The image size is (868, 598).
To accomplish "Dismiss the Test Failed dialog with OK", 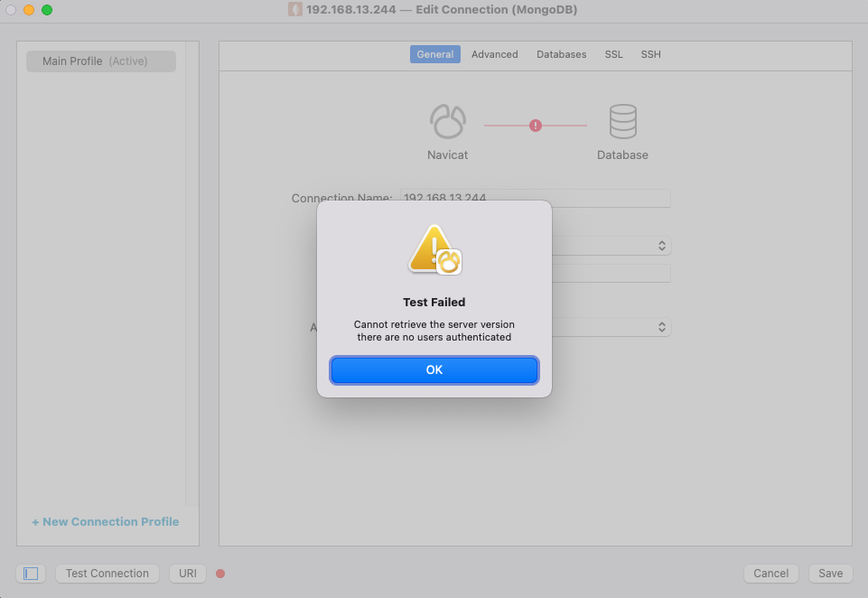I will tap(434, 369).
